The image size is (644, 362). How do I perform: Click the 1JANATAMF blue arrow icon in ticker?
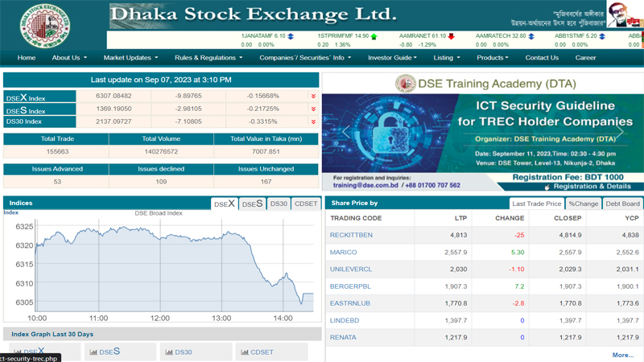[291, 36]
